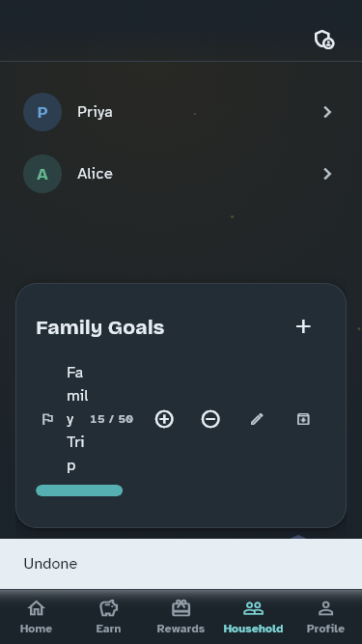Select the Priya name label

click(95, 112)
